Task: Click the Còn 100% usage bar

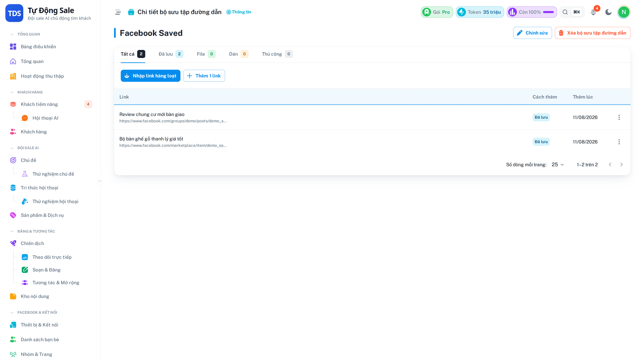Action: click(x=532, y=12)
